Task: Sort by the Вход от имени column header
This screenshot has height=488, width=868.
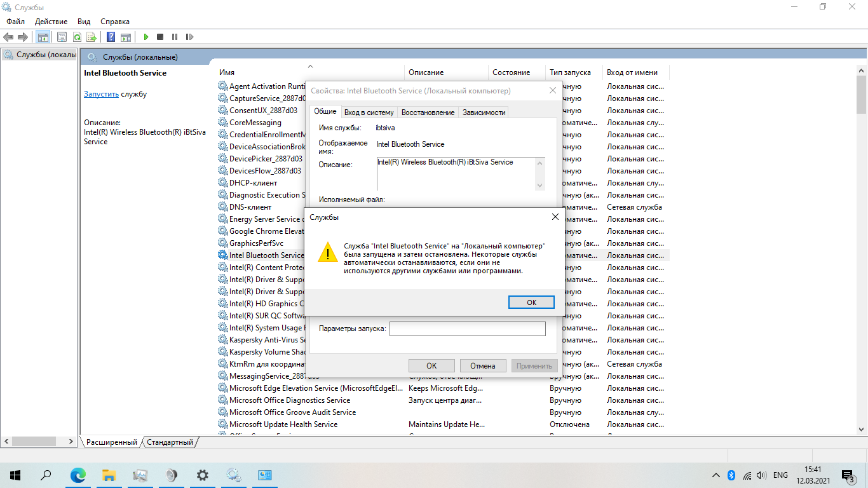Action: pyautogui.click(x=635, y=72)
